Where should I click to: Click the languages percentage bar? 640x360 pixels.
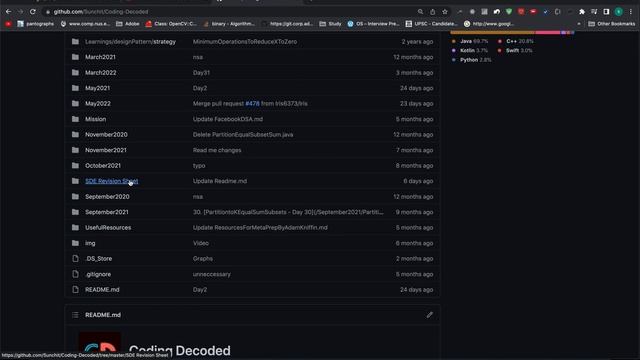(512, 32)
